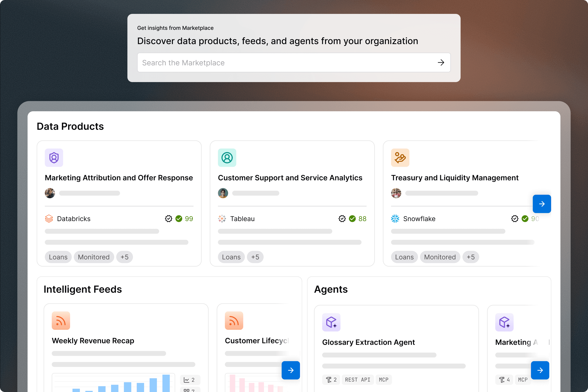Click the Agents section heading

(x=331, y=289)
